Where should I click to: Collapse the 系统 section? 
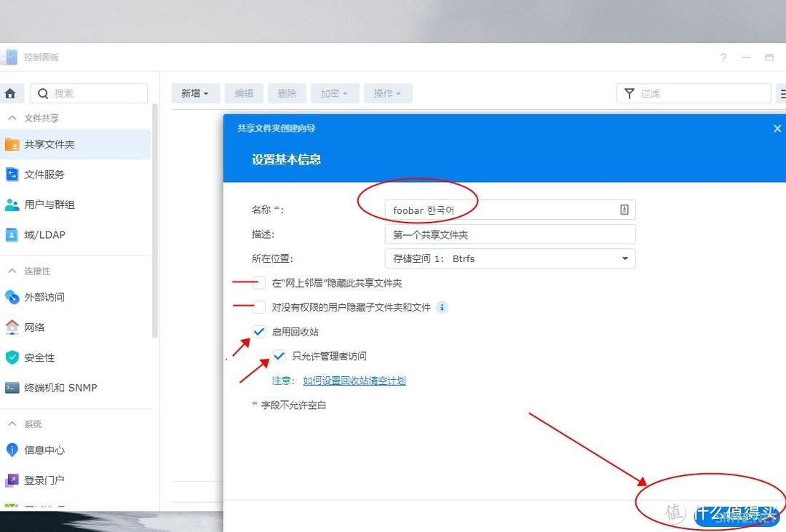(x=12, y=424)
